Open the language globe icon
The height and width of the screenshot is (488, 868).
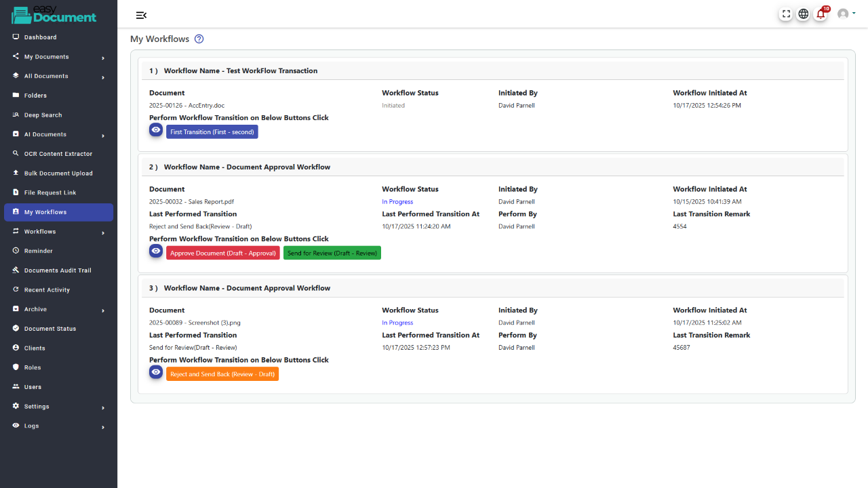tap(803, 14)
